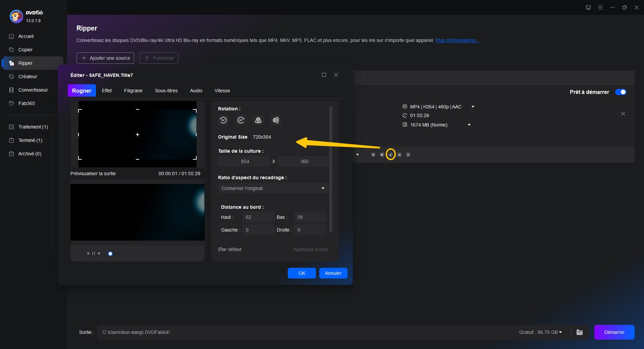Open dropdown arrow left of the task play icon

click(358, 155)
